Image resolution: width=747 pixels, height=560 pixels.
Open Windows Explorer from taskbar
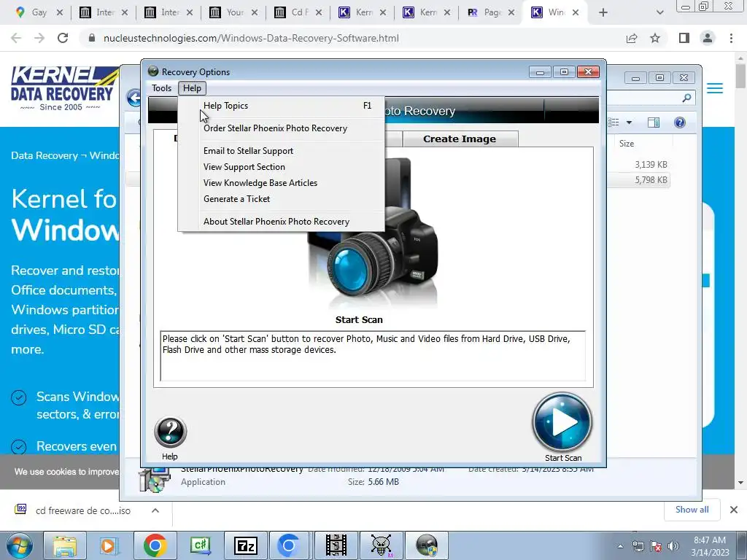pyautogui.click(x=64, y=545)
